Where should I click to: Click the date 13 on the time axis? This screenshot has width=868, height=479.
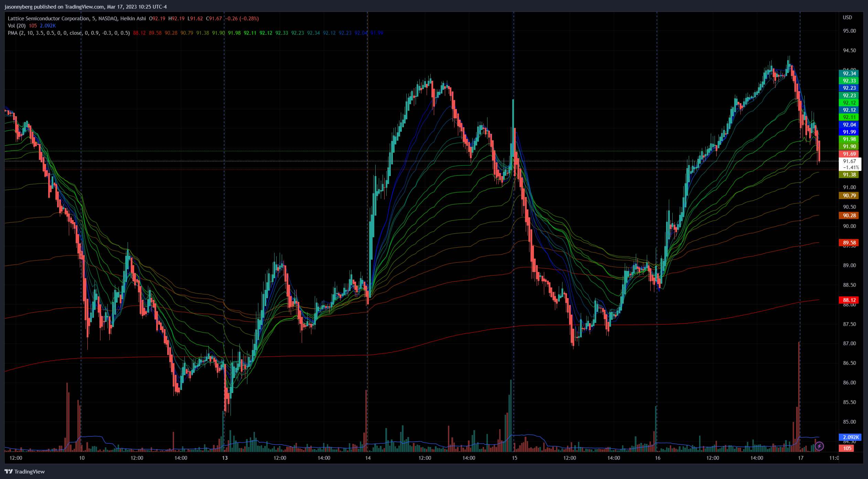[x=225, y=458]
